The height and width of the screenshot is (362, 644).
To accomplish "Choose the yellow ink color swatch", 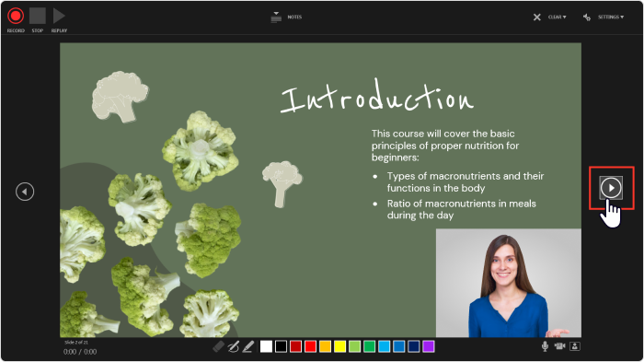I will tap(340, 346).
